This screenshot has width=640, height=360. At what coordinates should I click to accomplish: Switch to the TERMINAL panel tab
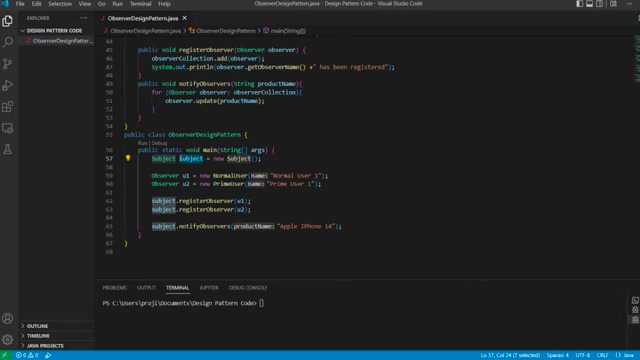(x=178, y=288)
